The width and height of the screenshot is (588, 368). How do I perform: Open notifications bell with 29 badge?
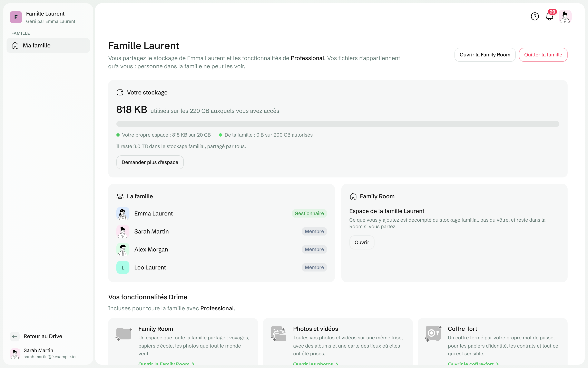(x=550, y=16)
